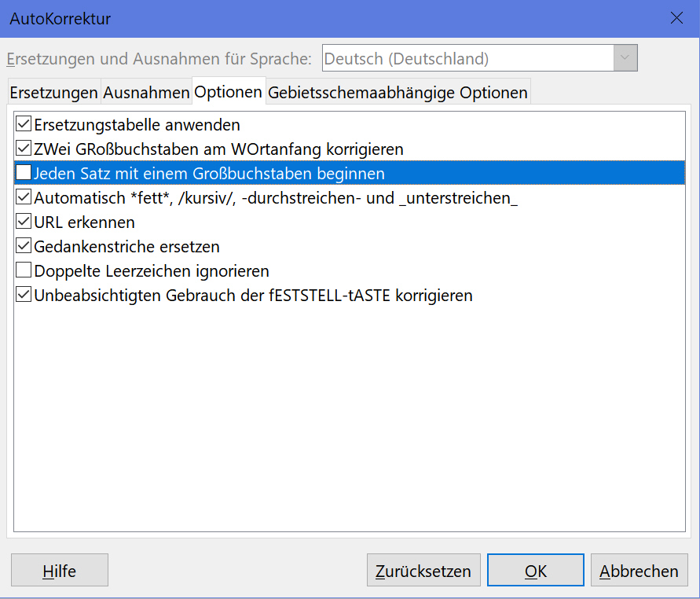Click empty area of the options list
The image size is (700, 599).
tap(350, 417)
